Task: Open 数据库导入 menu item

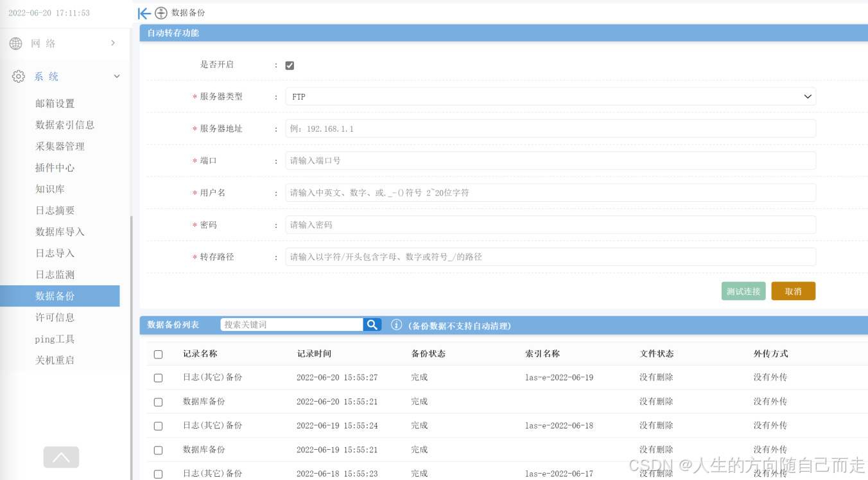Action: pyautogui.click(x=60, y=232)
